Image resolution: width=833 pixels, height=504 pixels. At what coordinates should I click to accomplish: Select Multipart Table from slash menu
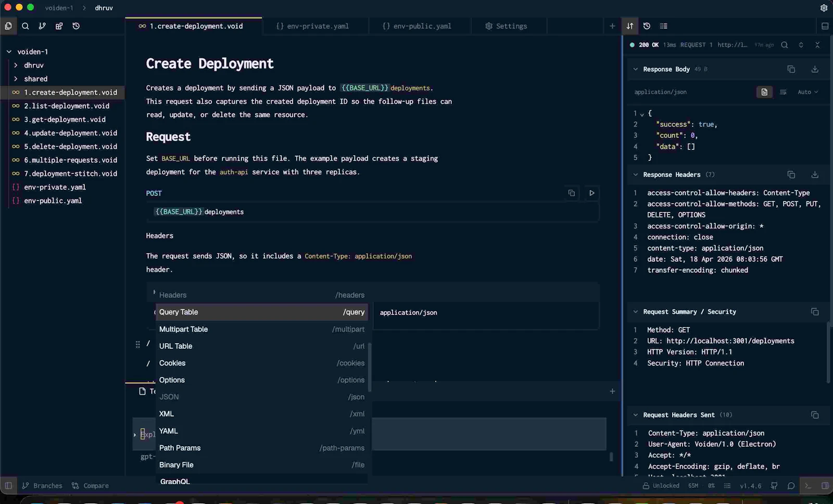point(262,329)
